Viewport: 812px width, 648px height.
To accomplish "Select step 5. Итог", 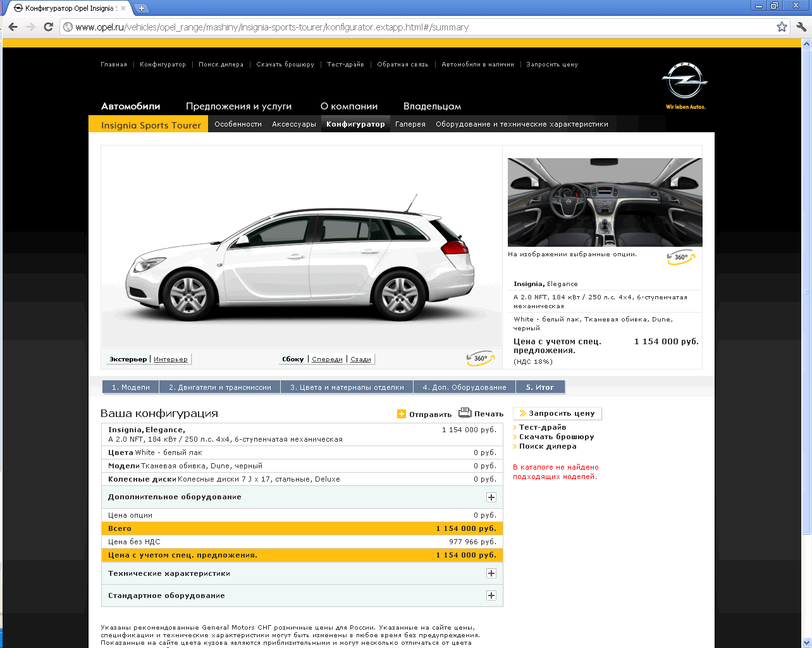I will click(x=540, y=387).
